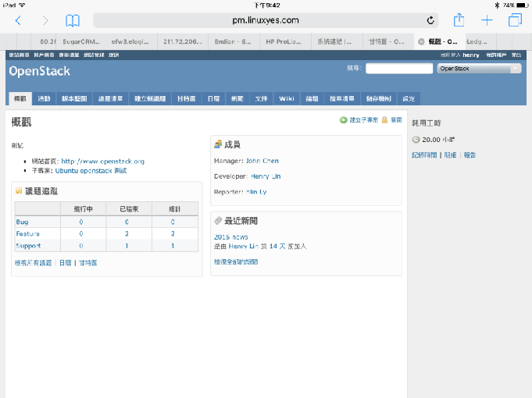Click Bug open count 0
The width and height of the screenshot is (532, 398).
tap(81, 222)
